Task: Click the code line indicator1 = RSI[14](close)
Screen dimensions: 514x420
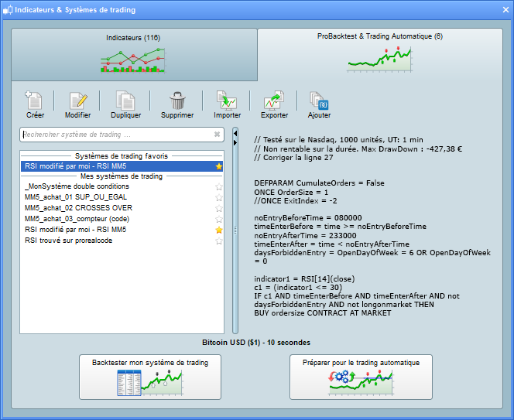Action: [304, 279]
